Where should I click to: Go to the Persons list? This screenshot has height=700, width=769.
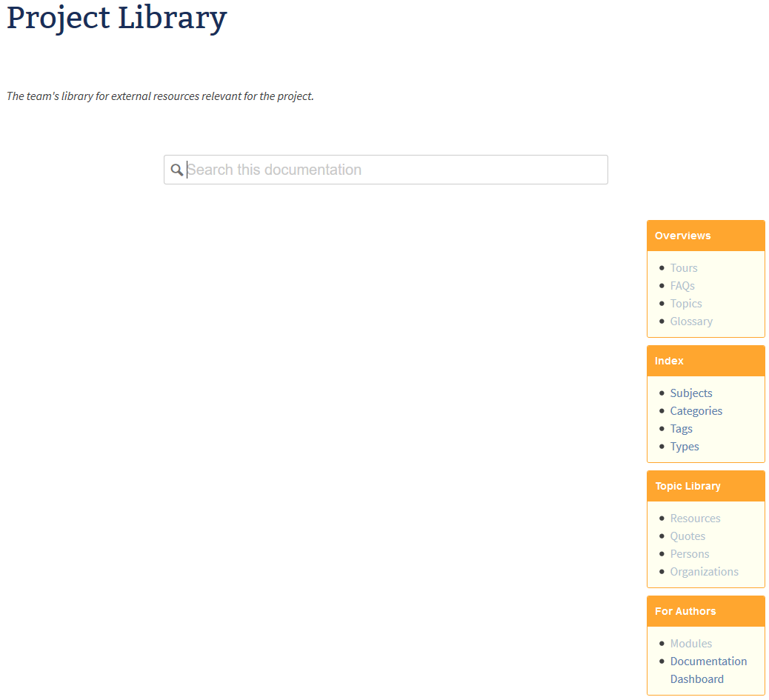(x=690, y=554)
